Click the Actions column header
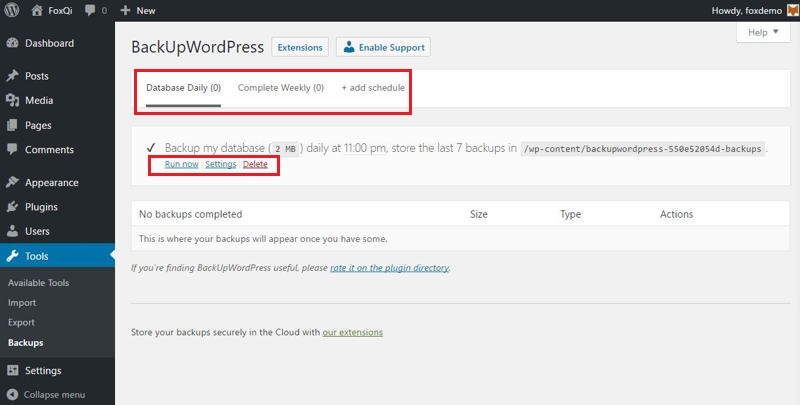Screen dimensions: 800x405 [677, 214]
